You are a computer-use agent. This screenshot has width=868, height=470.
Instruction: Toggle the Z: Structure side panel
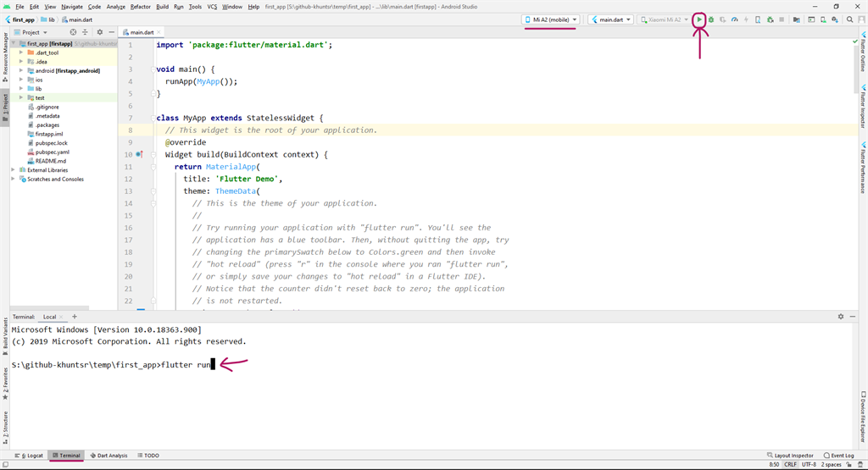coord(5,428)
